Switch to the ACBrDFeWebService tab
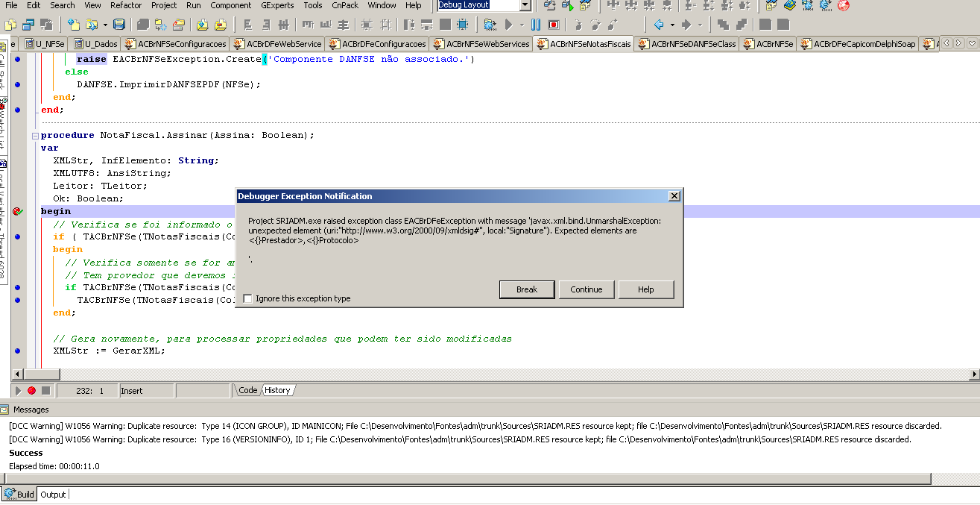 pyautogui.click(x=276, y=44)
